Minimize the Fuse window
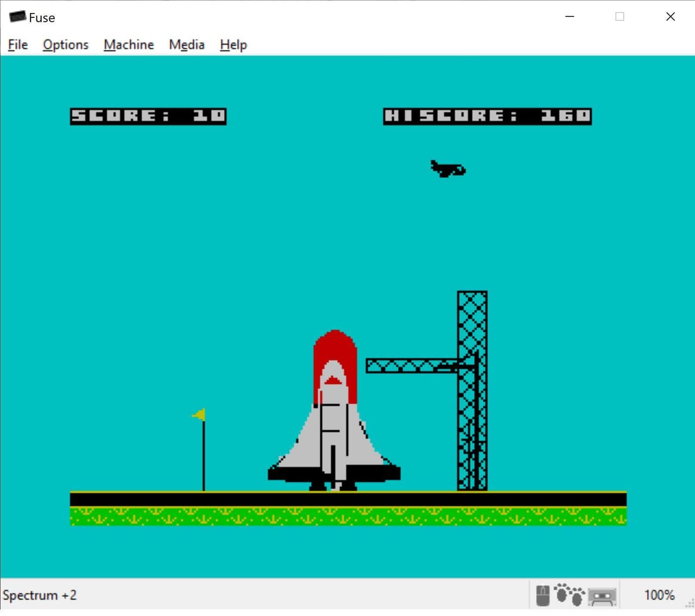This screenshot has width=695, height=616. [x=570, y=17]
